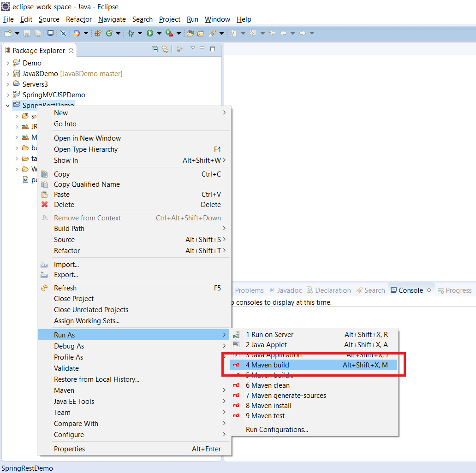Image resolution: width=476 pixels, height=473 pixels.
Task: Click the New Java Package toolbar icon
Action: (98, 33)
